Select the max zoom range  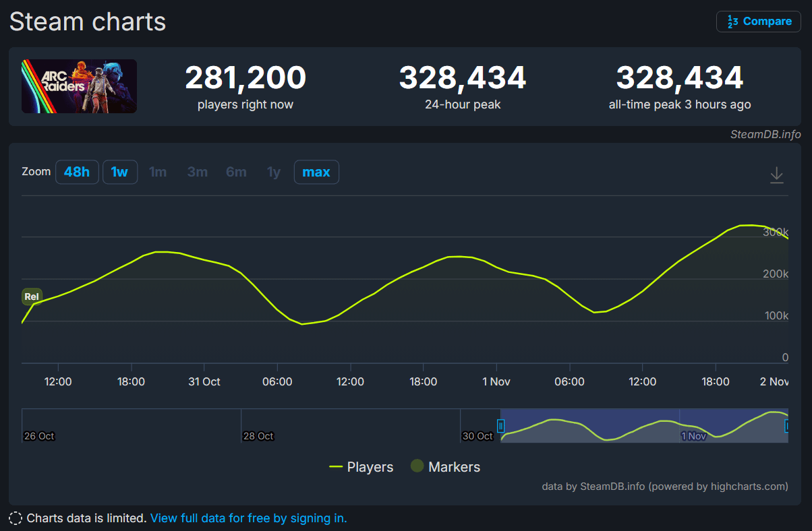(x=316, y=172)
